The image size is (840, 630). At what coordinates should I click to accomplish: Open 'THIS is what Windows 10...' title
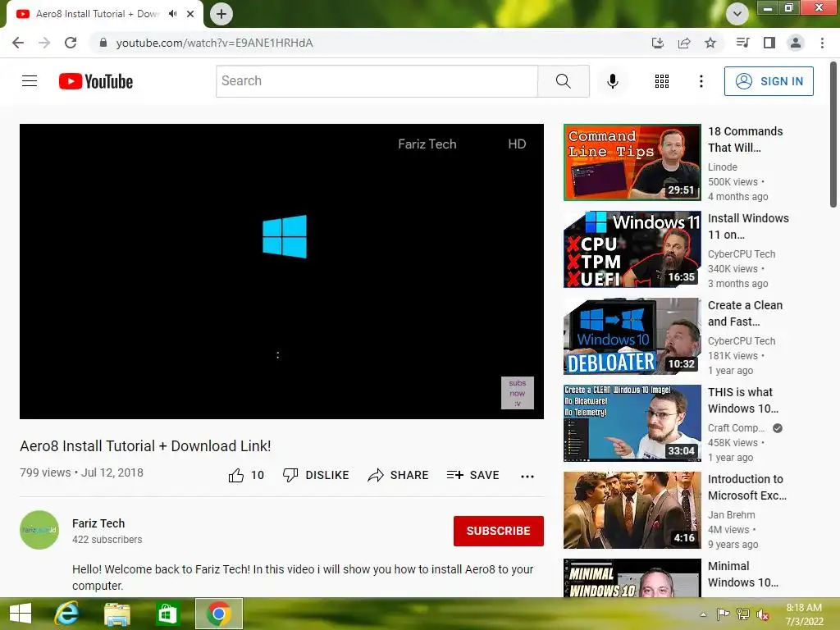coord(742,400)
